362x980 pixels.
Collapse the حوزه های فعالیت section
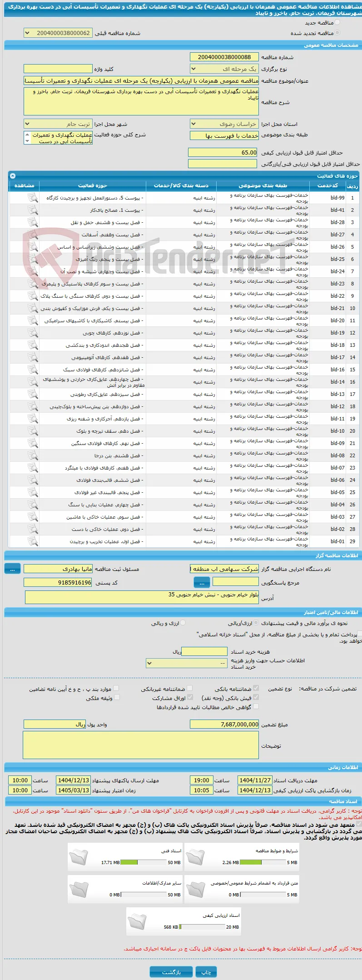(x=13, y=175)
